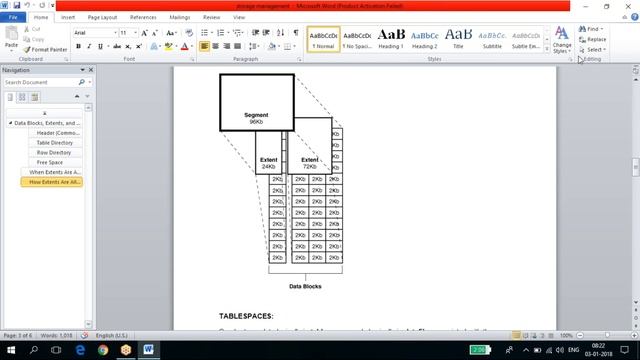Start a bulleted list
Screen dimensions: 640x360
204,33
